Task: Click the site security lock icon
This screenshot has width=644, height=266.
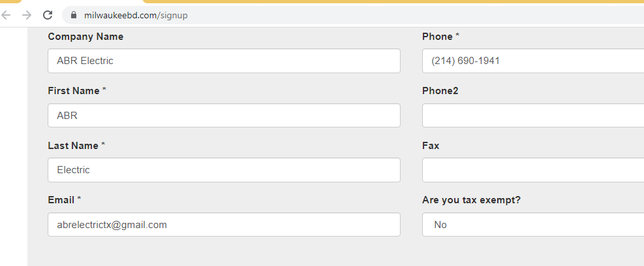Action: [x=74, y=15]
